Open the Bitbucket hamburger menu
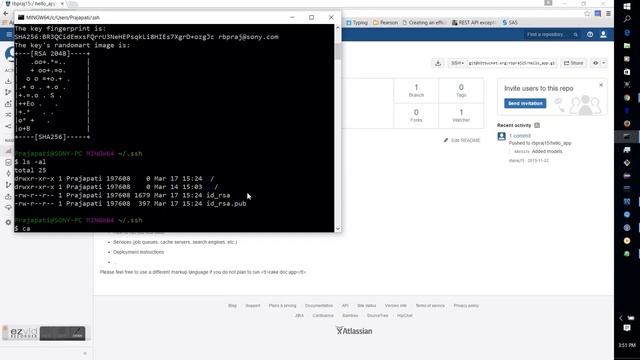 tap(9, 35)
